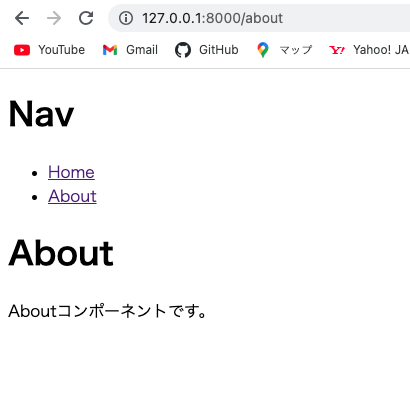Viewport: 410px width, 416px height.
Task: Open the Yahoo! JAPAN bookmark
Action: (369, 50)
